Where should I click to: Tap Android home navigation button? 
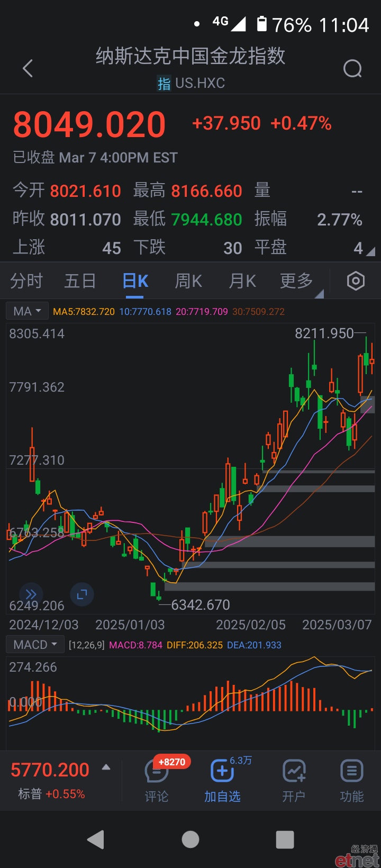point(190,839)
